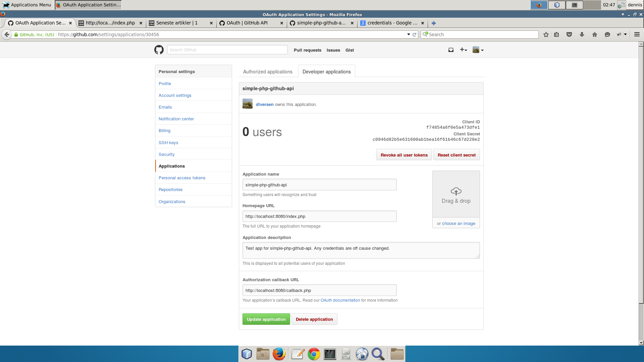The image size is (644, 362).
Task: Go to the Firefox home page icon
Action: (x=595, y=35)
